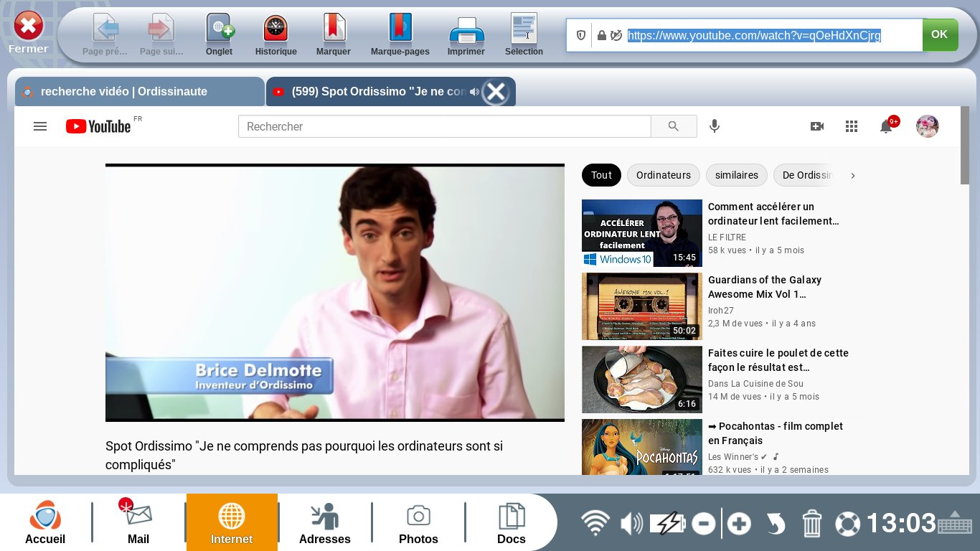
Task: Click the shield icon in address bar
Action: coord(581,35)
